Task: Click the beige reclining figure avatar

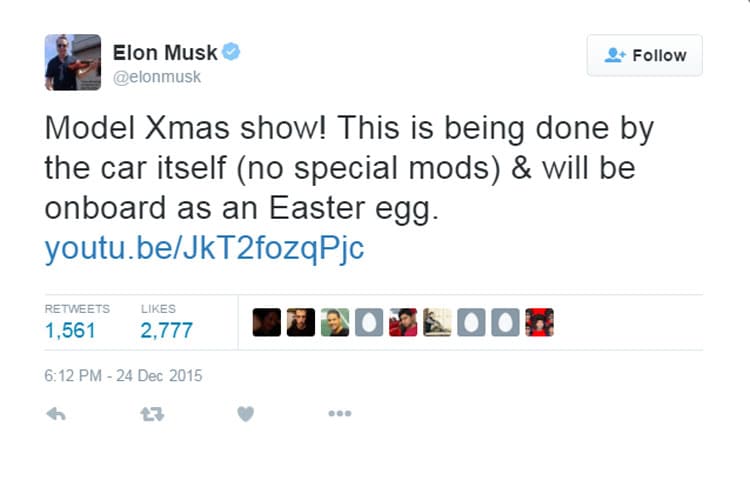Action: [x=437, y=322]
